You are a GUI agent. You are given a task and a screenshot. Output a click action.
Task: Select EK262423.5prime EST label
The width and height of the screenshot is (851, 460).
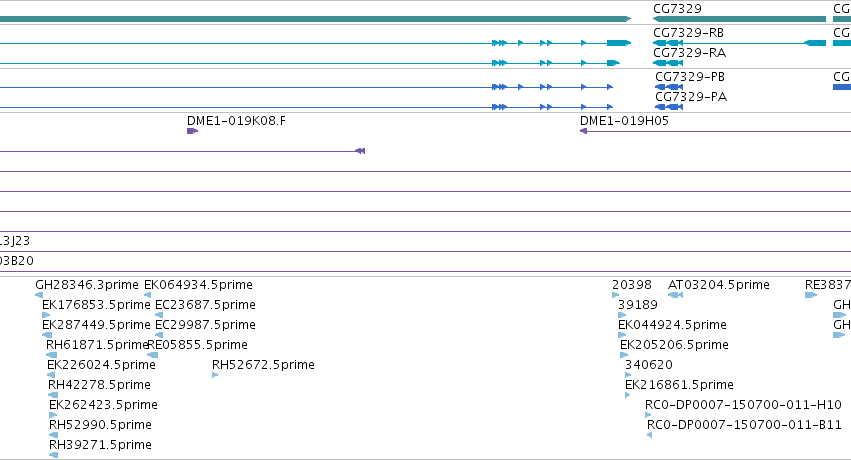point(103,405)
